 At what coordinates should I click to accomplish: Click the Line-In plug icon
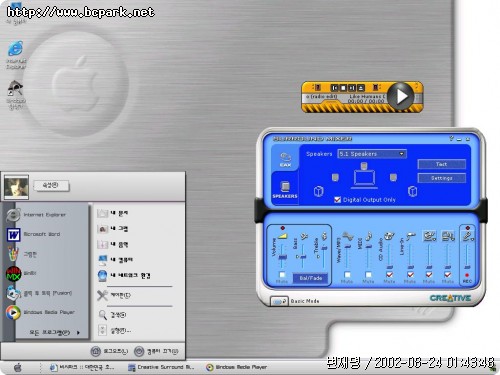tap(411, 236)
